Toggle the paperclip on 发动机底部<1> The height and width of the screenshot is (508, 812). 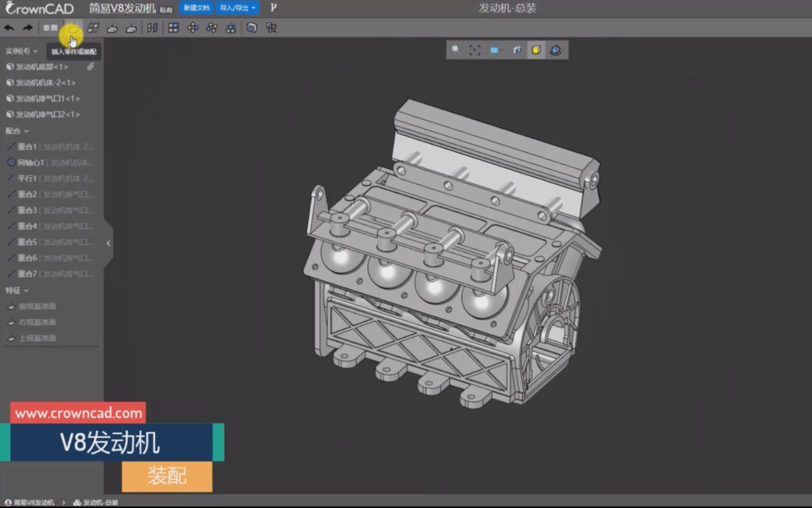(90, 66)
